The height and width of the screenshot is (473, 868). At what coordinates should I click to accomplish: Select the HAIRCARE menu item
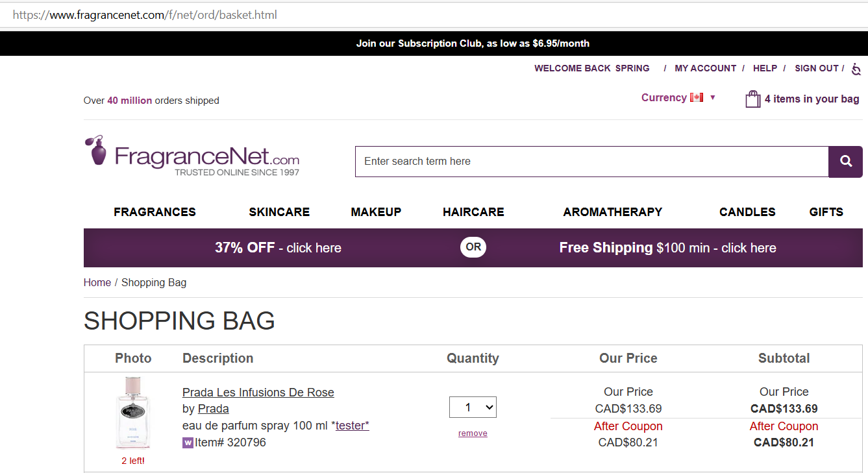473,212
